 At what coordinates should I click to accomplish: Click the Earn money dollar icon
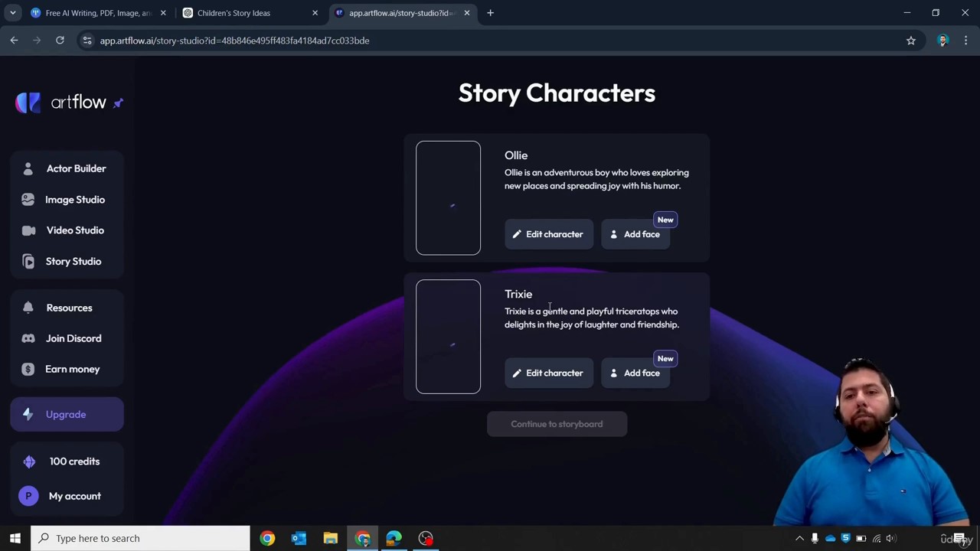coord(28,369)
